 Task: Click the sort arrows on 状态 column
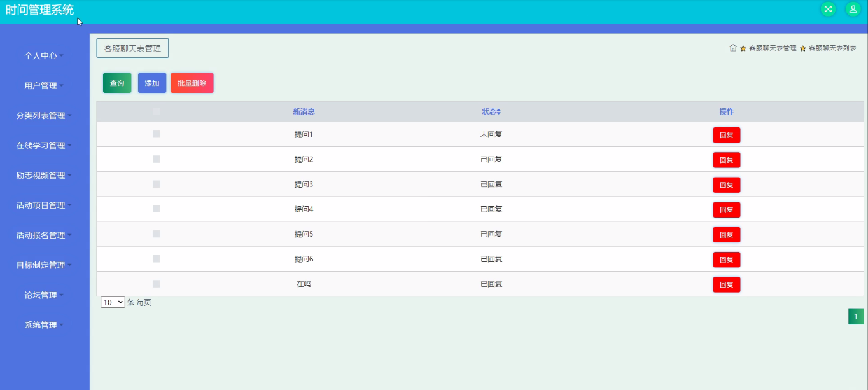(x=499, y=112)
